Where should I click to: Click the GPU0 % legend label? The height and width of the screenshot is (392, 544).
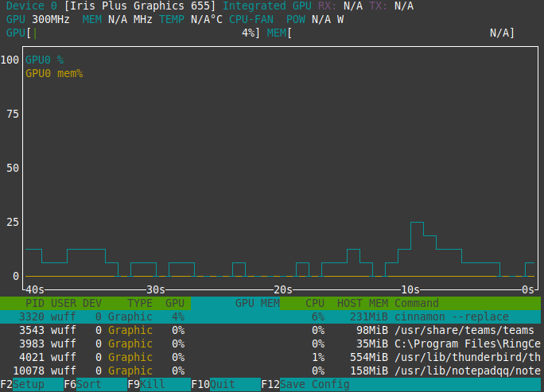[45, 60]
